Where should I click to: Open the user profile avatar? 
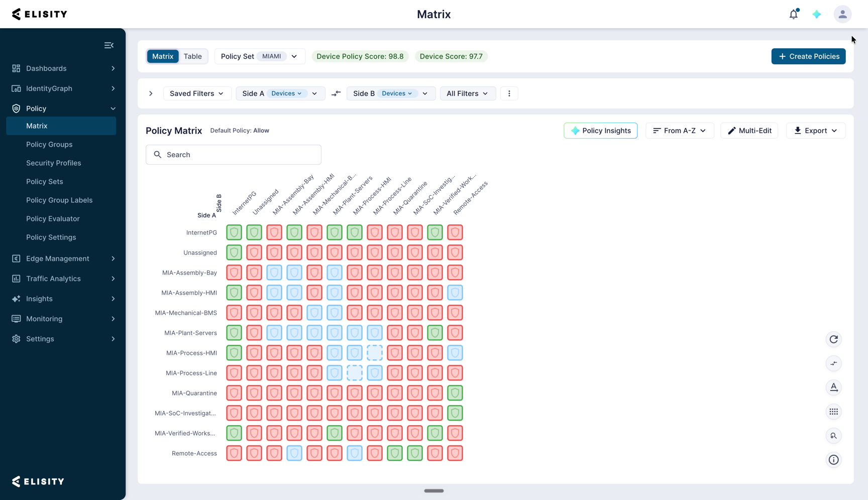point(842,14)
